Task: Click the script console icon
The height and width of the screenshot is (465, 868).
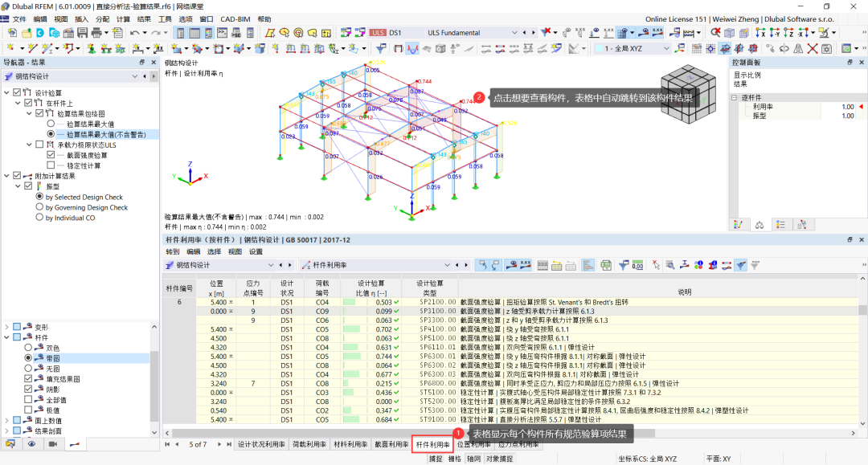Action: point(223,33)
